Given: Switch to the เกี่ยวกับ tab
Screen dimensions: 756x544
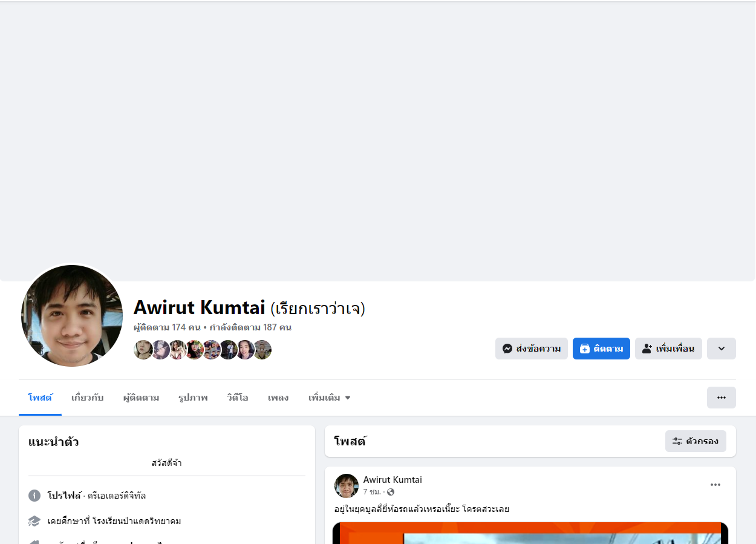Looking at the screenshot, I should (87, 398).
